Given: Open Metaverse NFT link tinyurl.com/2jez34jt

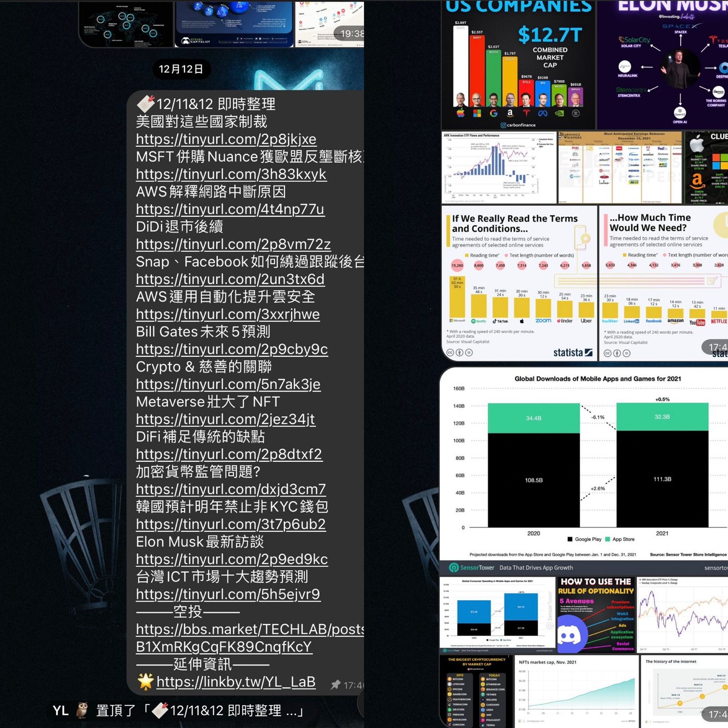Looking at the screenshot, I should (x=225, y=419).
